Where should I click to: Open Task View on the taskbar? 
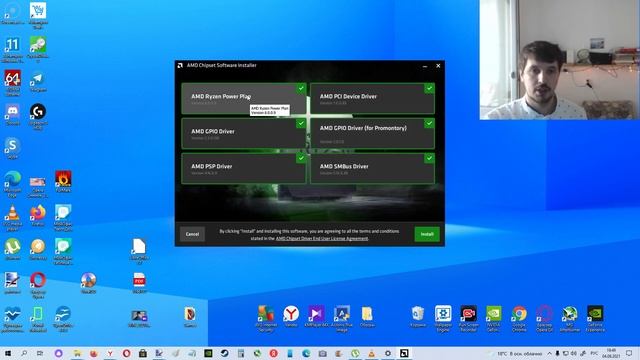40,353
